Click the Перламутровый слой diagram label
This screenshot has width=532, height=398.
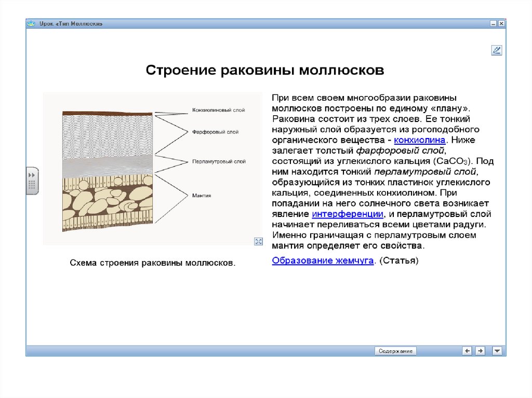[x=218, y=162]
